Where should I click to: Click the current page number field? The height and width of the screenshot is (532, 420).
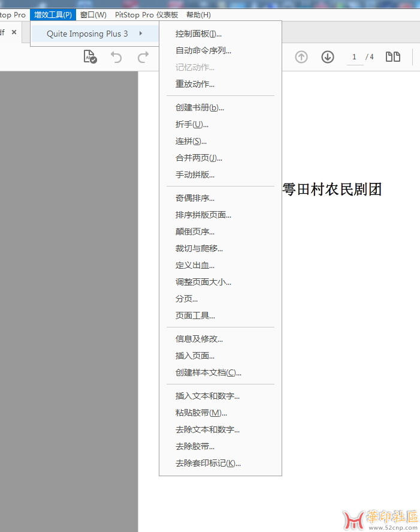(x=354, y=57)
